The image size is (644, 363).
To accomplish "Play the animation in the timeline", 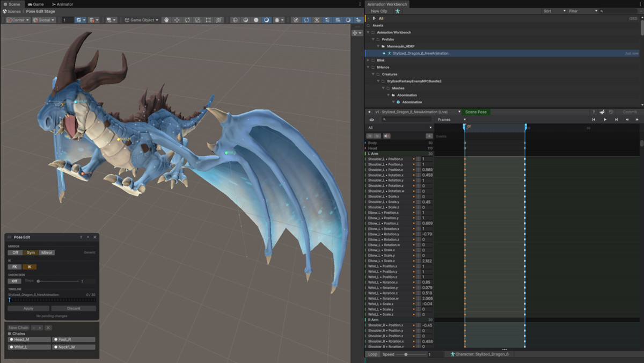I will pos(605,120).
